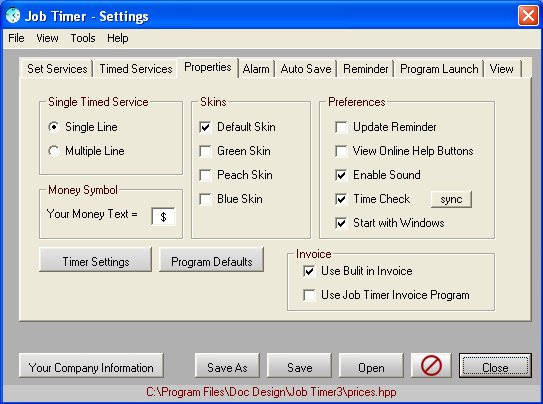
Task: Open Your Company Information
Action: coord(91,366)
